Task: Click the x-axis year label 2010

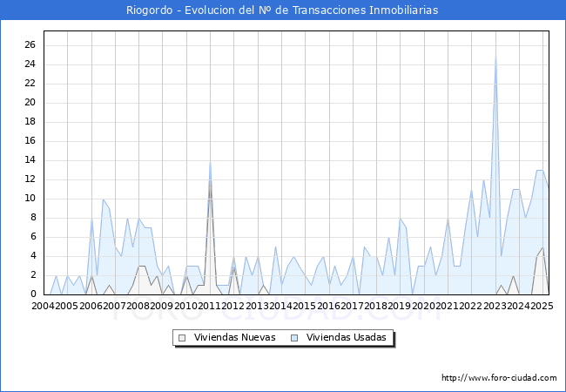Action: click(185, 306)
